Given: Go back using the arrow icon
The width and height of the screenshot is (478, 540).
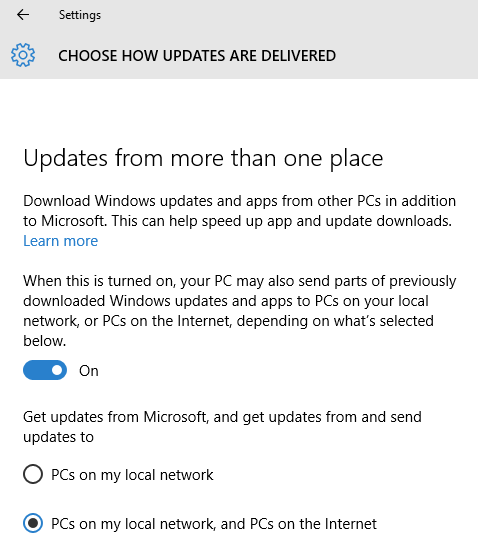Looking at the screenshot, I should pyautogui.click(x=23, y=14).
